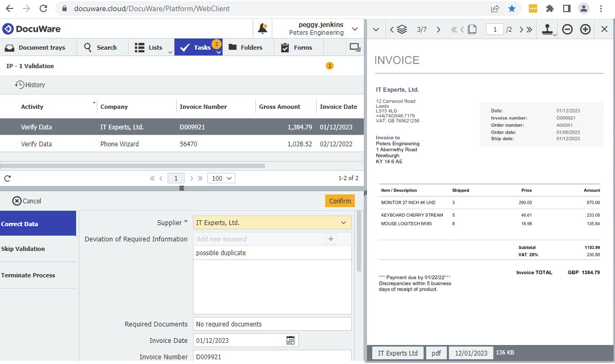
Task: Bookmark this page with the star icon
Action: click(512, 8)
